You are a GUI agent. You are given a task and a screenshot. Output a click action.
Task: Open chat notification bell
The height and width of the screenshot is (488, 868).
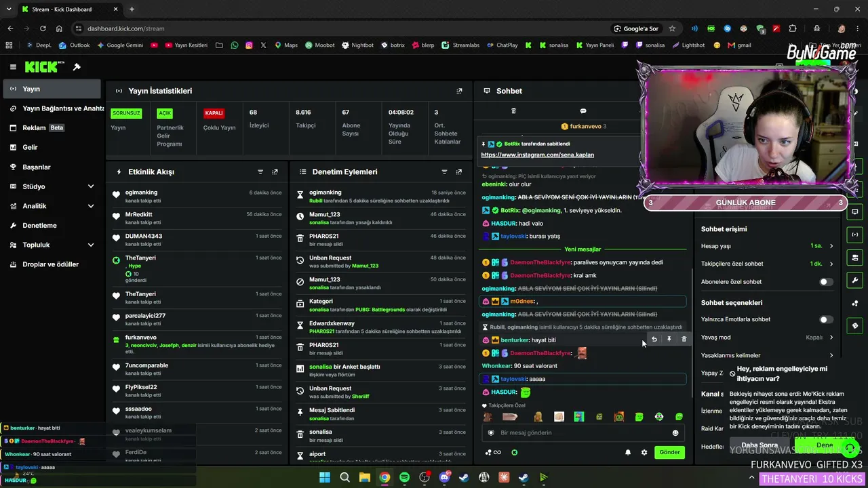[628, 453]
